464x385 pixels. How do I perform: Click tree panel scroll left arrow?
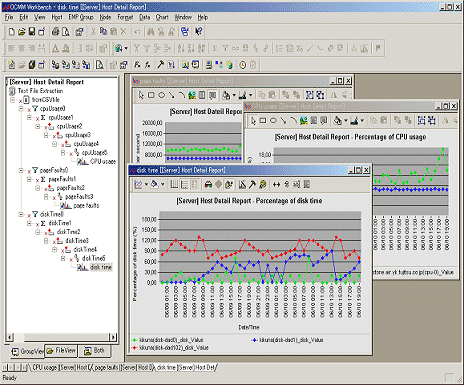[x=10, y=337]
